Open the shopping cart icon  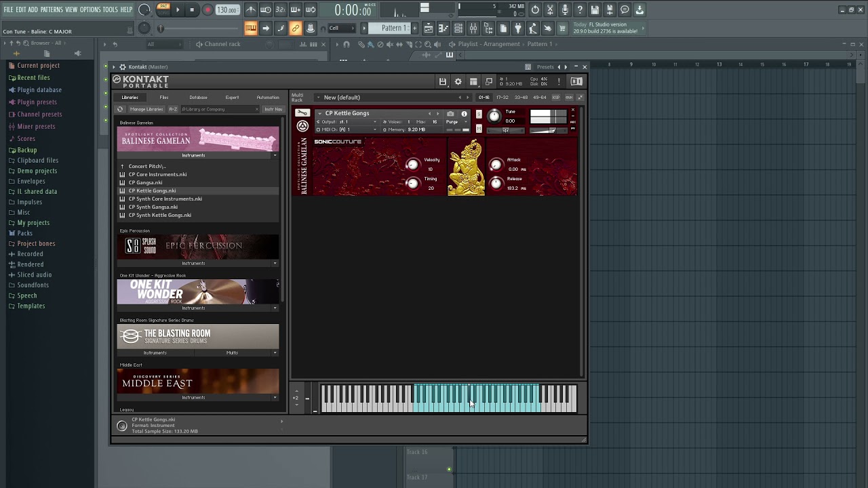(562, 28)
